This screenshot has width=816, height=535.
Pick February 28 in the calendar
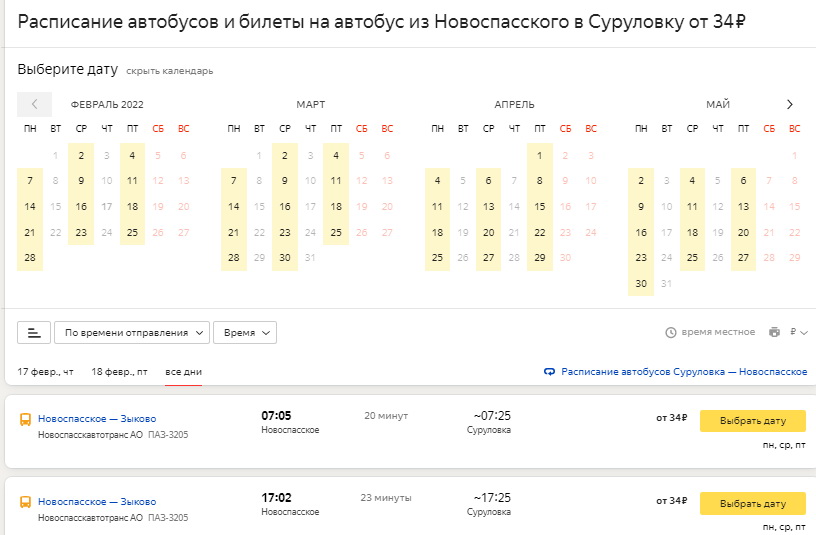[30, 258]
